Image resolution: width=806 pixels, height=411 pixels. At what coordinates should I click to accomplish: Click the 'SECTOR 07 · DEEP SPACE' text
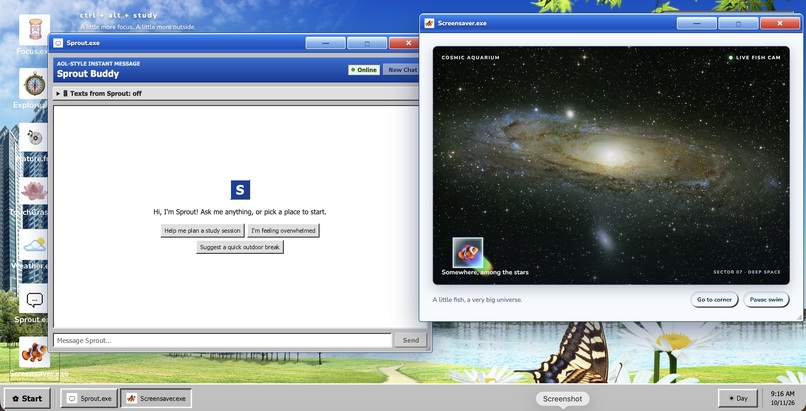747,272
